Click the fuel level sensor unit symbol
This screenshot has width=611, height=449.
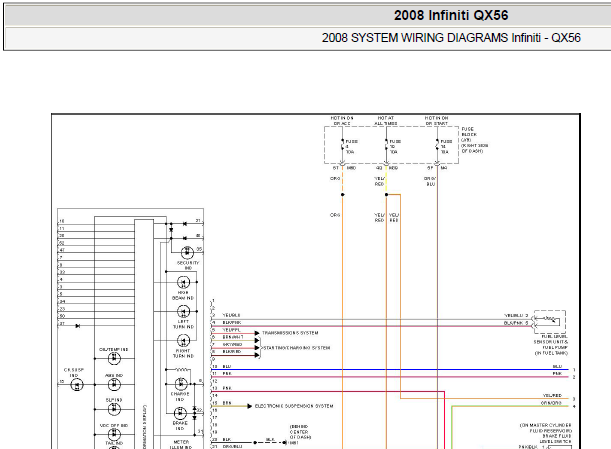[550, 321]
